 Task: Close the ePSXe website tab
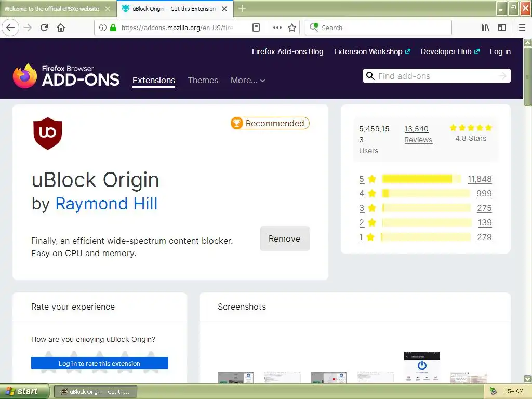click(x=108, y=9)
